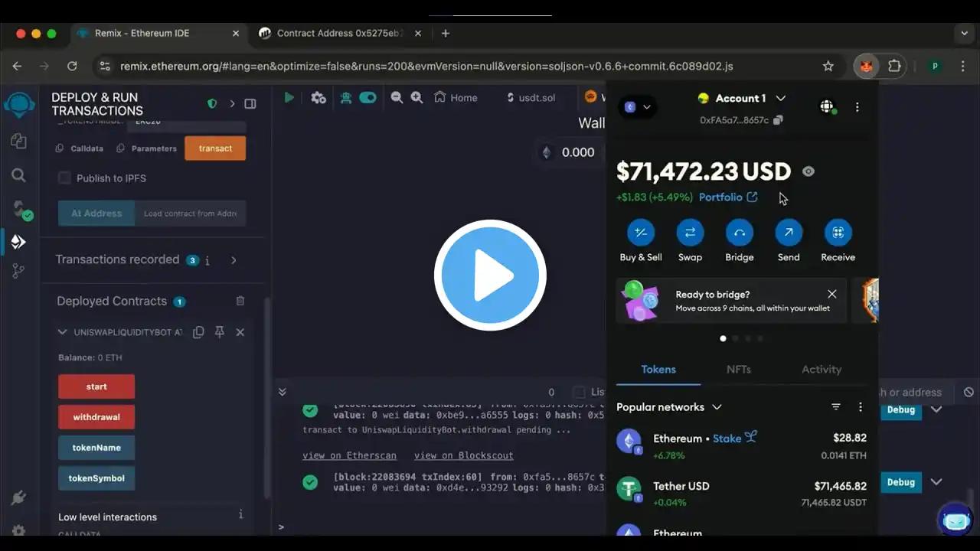980x551 pixels.
Task: Pin the UniswapLiquidityBot deployed contract
Action: (220, 332)
